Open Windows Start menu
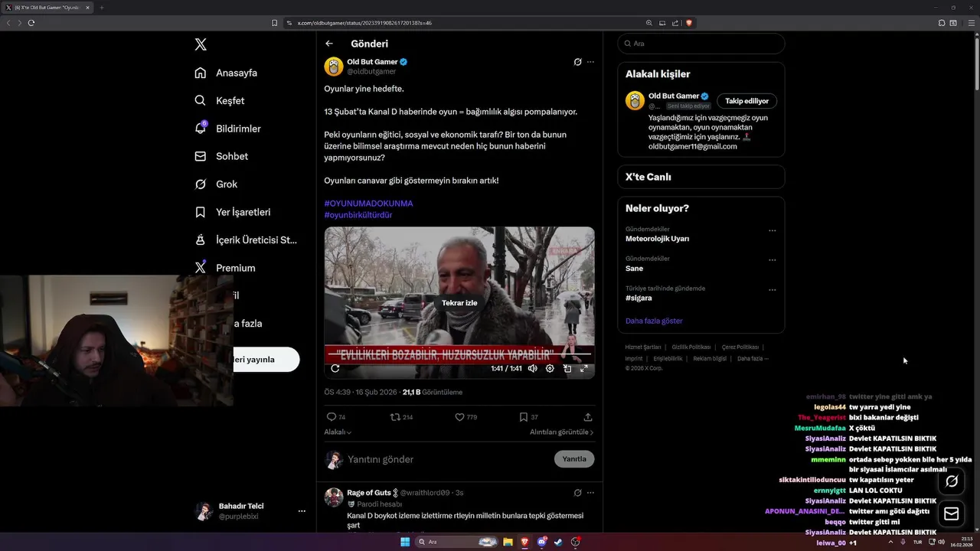980x551 pixels. pyautogui.click(x=405, y=542)
